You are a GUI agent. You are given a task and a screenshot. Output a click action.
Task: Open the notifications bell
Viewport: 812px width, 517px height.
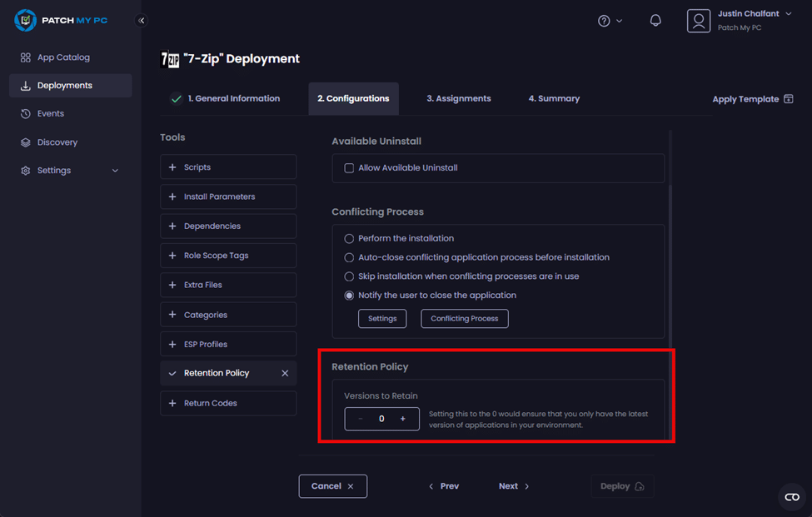point(655,21)
